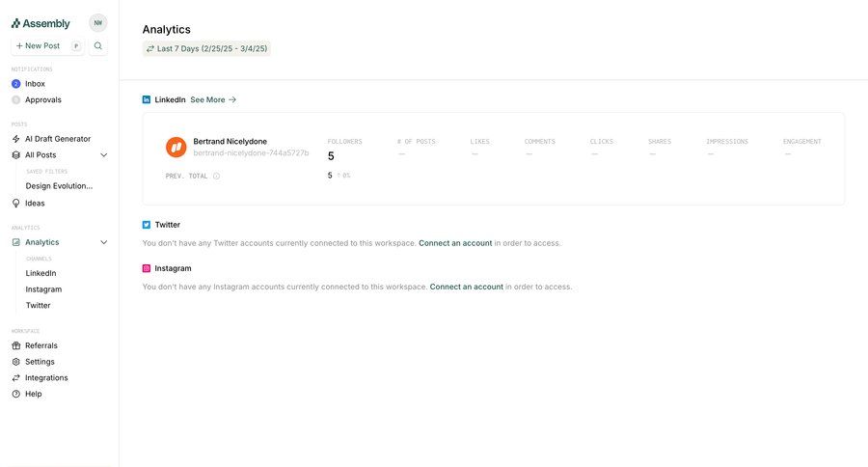This screenshot has height=467, width=868.
Task: Click Connect an account link for Twitter
Action: (455, 243)
